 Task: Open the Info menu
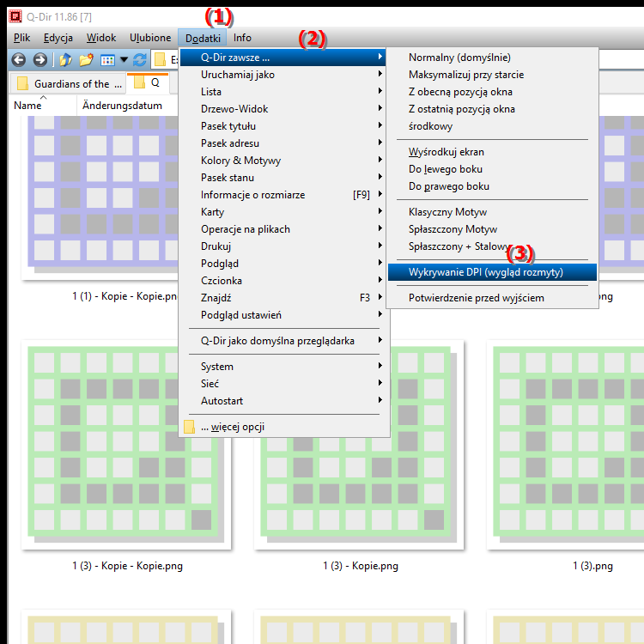click(242, 38)
